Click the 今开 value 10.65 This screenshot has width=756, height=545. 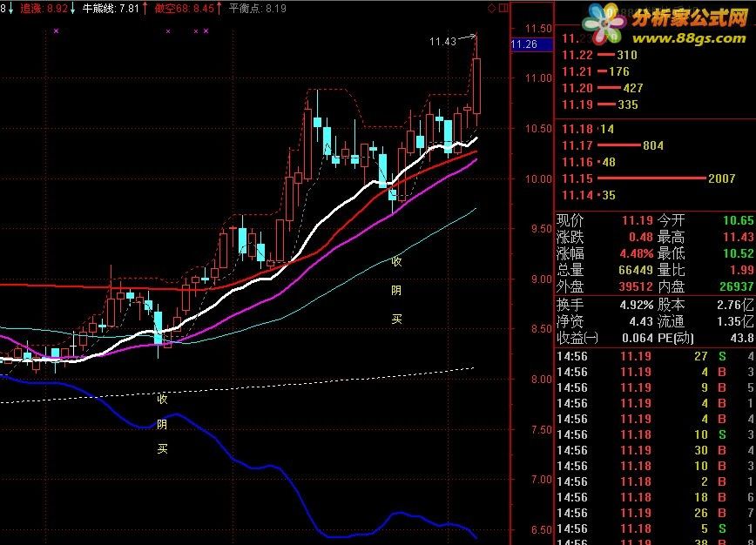[x=739, y=221]
